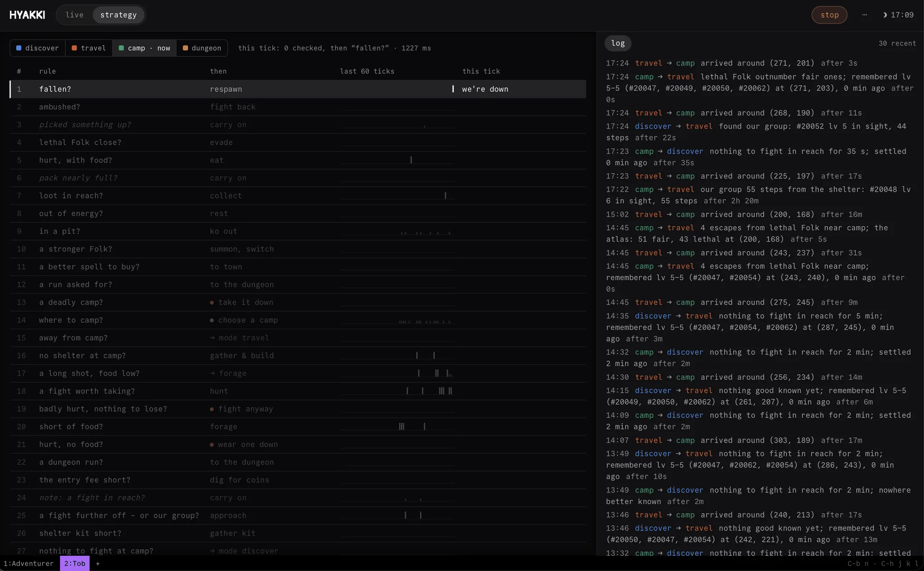924x571 pixels.
Task: Select rule 'a dungeon run?'
Action: 298,463
